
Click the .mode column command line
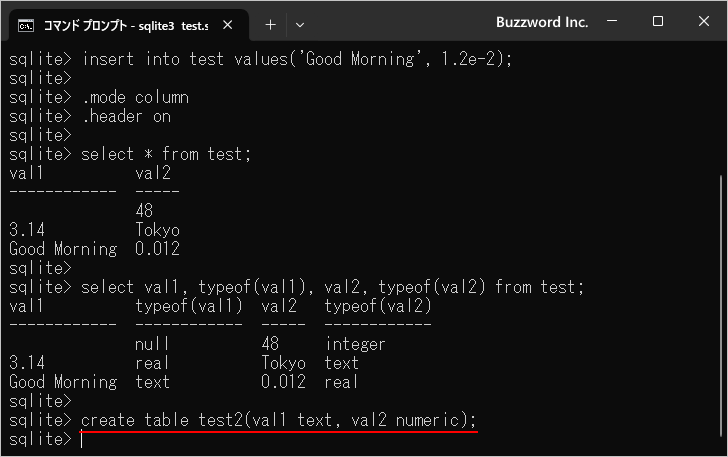point(135,97)
